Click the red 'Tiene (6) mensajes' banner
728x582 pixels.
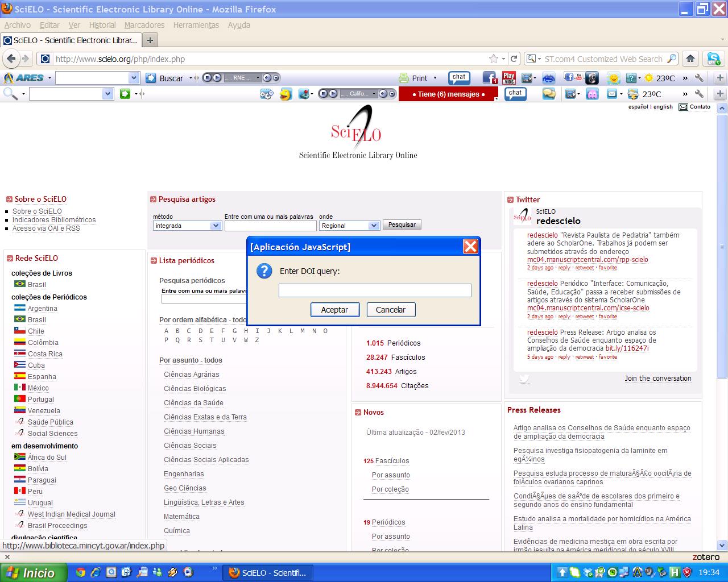pos(448,94)
